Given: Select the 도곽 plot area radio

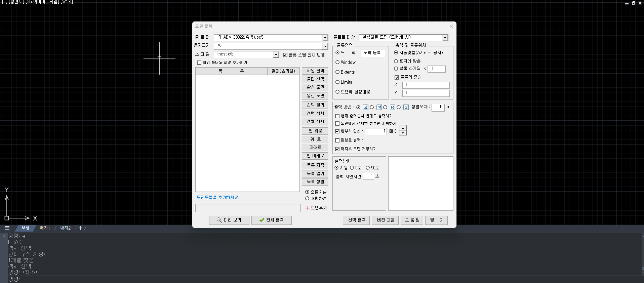Looking at the screenshot, I should coord(337,52).
